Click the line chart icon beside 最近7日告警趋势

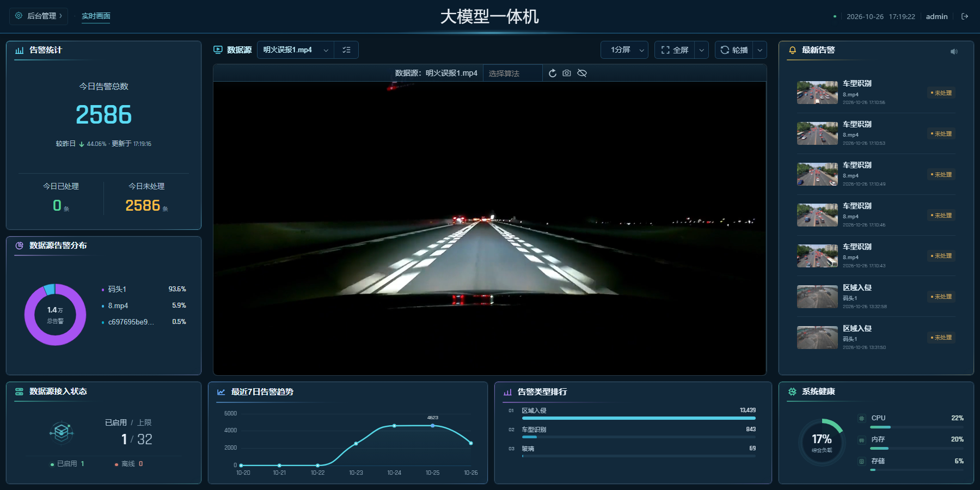tap(222, 392)
